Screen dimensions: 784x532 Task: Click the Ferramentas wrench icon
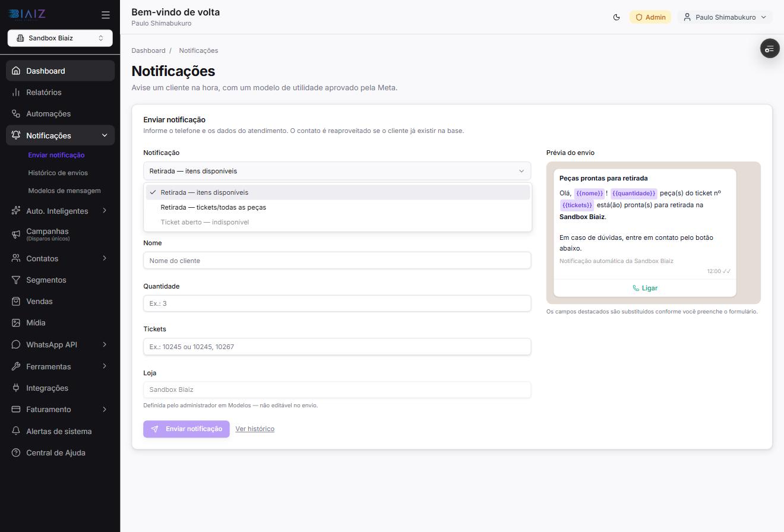point(16,366)
